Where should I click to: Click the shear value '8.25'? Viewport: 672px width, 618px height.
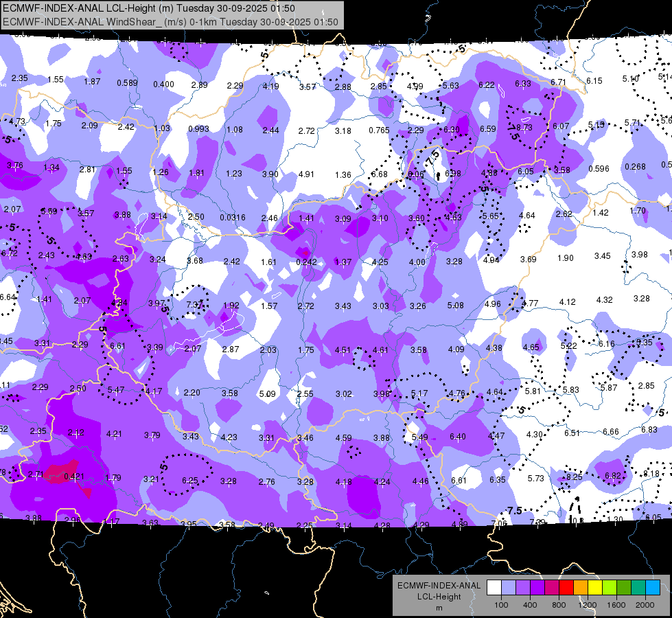coord(575,477)
